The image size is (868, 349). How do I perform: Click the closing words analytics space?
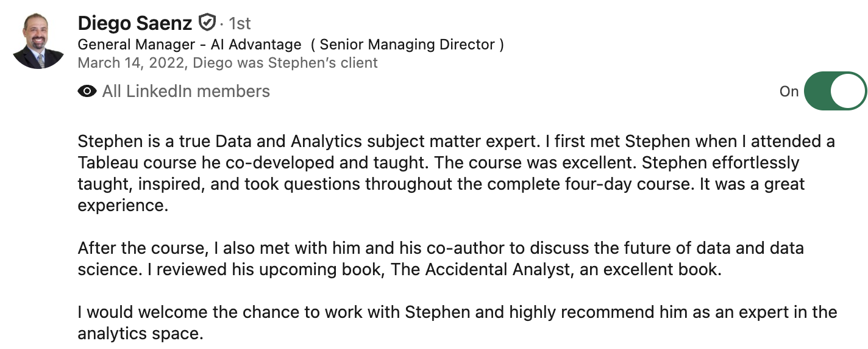pyautogui.click(x=140, y=334)
